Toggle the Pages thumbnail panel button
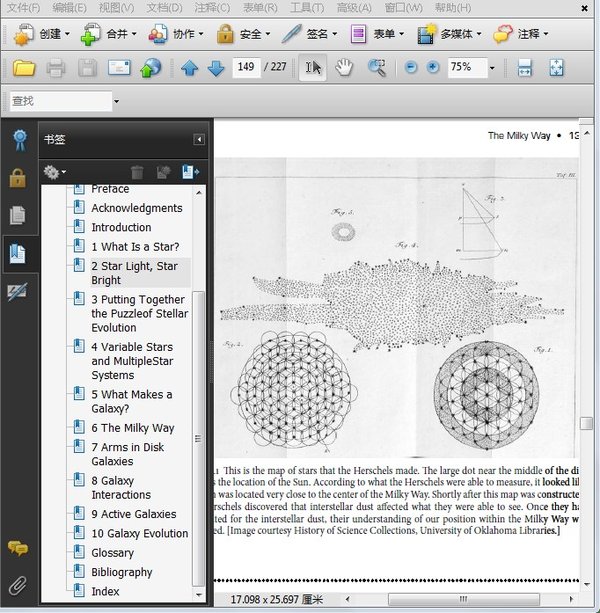600x613 pixels. click(x=17, y=215)
